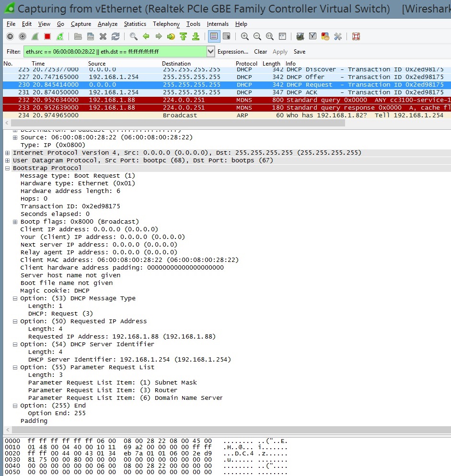Open the Internals menu
This screenshot has height=476, width=451.
(218, 24)
